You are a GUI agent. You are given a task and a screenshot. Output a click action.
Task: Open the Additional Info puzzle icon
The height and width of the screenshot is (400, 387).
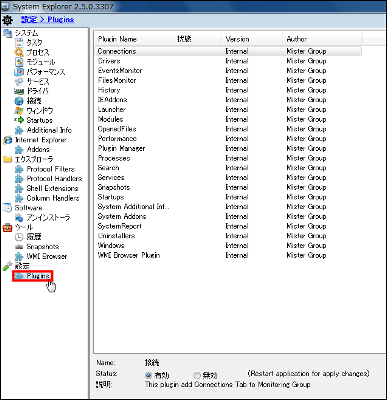pyautogui.click(x=19, y=130)
